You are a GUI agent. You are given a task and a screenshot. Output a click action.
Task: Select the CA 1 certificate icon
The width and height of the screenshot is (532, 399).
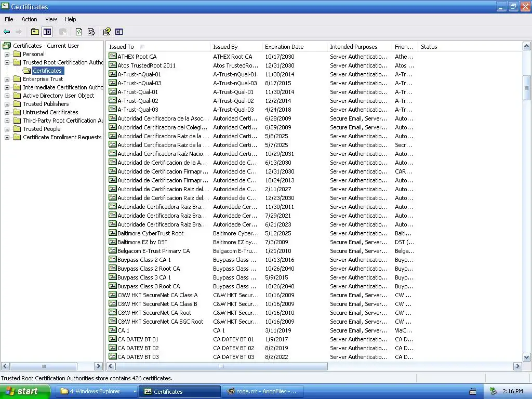[x=113, y=330]
